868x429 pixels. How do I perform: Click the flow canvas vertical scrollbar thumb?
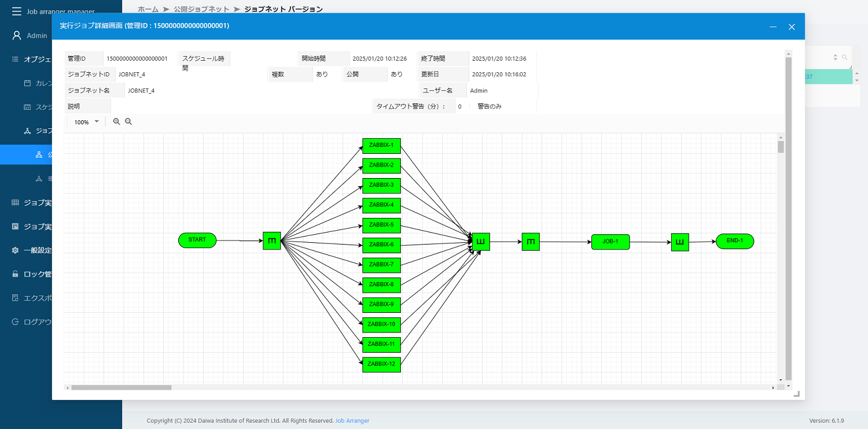point(781,146)
